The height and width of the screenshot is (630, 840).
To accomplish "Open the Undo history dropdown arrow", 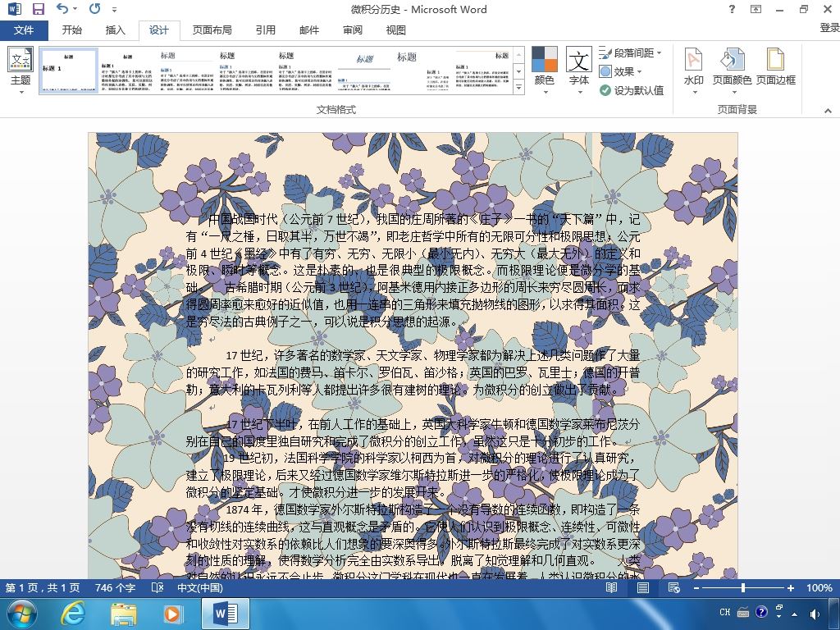I will 75,8.
